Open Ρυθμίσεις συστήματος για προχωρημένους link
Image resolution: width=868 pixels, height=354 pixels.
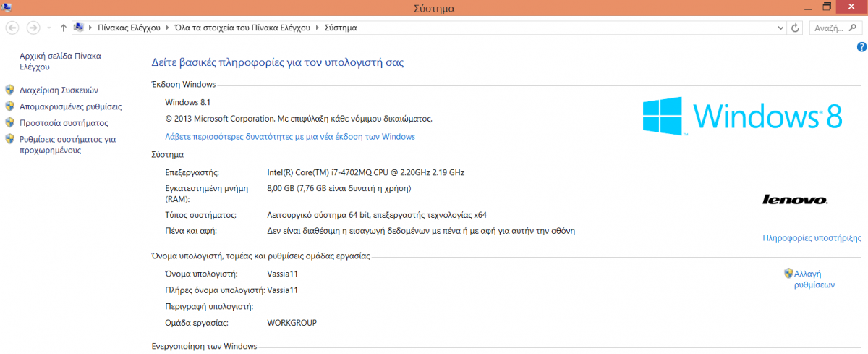[x=67, y=145]
